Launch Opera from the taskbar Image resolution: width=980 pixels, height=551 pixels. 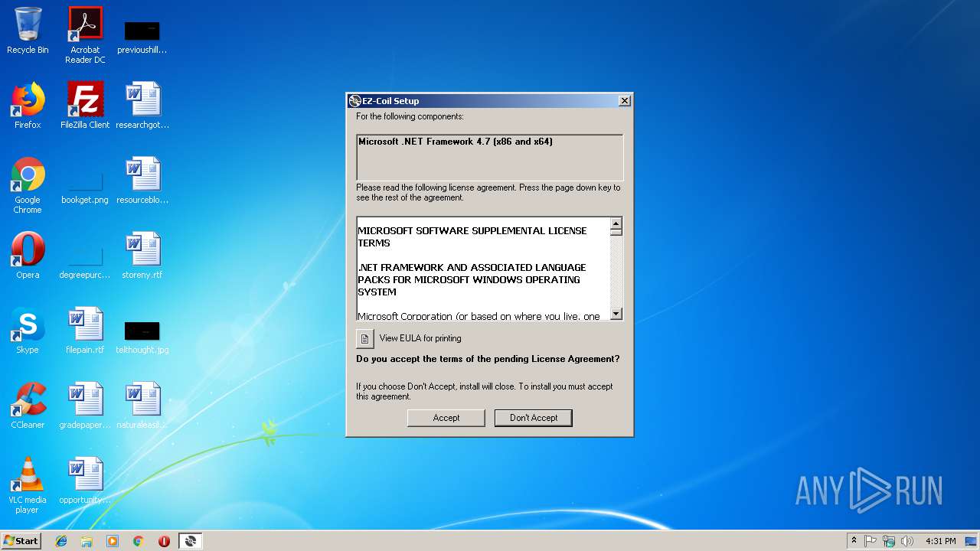(x=164, y=541)
